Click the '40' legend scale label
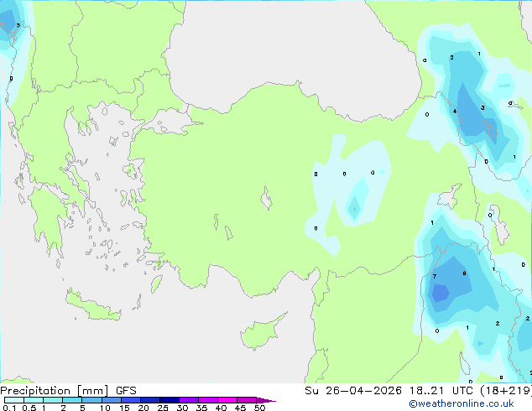The width and height of the screenshot is (532, 411). 221,408
